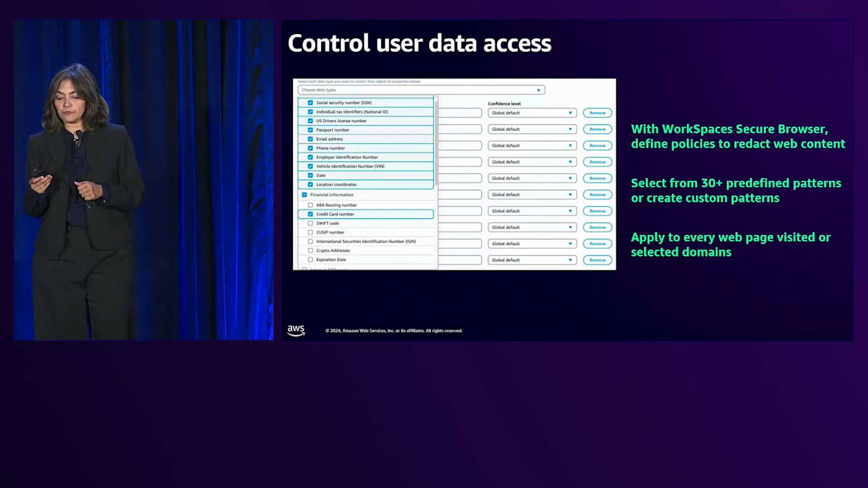Image resolution: width=868 pixels, height=488 pixels.
Task: Enable ABA Routing number checkbox
Action: point(310,205)
